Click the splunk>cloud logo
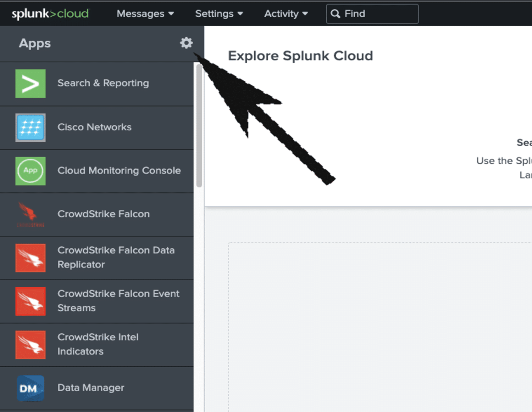532x412 pixels. 50,13
